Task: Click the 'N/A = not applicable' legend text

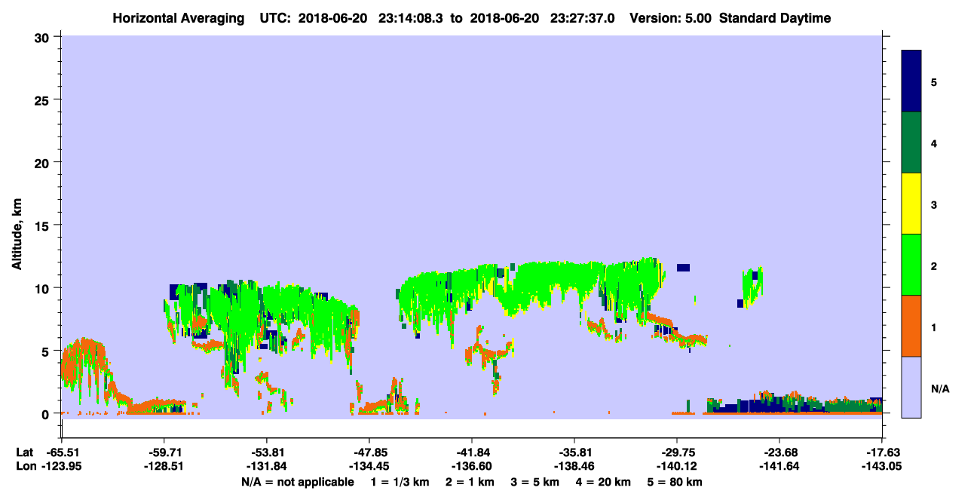Action: tap(297, 482)
